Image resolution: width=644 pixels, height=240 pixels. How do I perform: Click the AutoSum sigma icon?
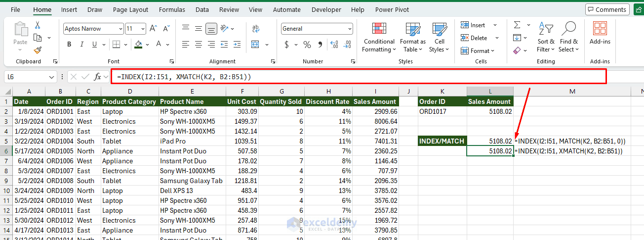[517, 25]
